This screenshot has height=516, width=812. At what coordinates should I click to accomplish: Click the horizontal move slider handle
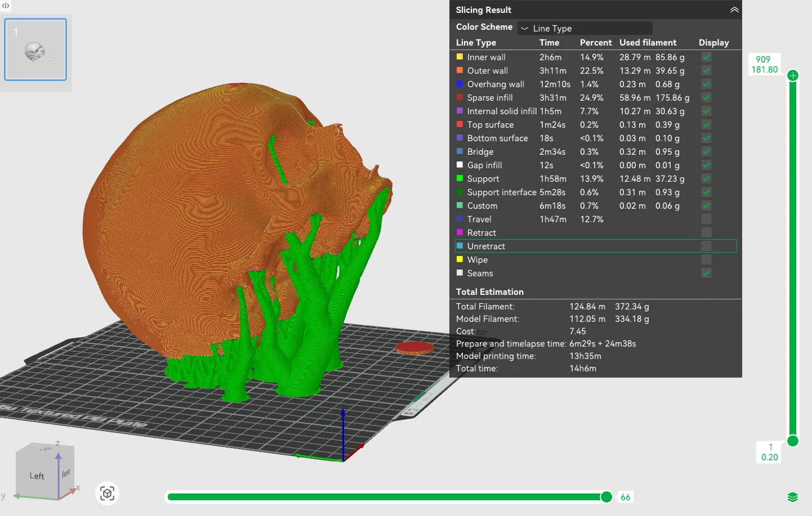coord(606,497)
